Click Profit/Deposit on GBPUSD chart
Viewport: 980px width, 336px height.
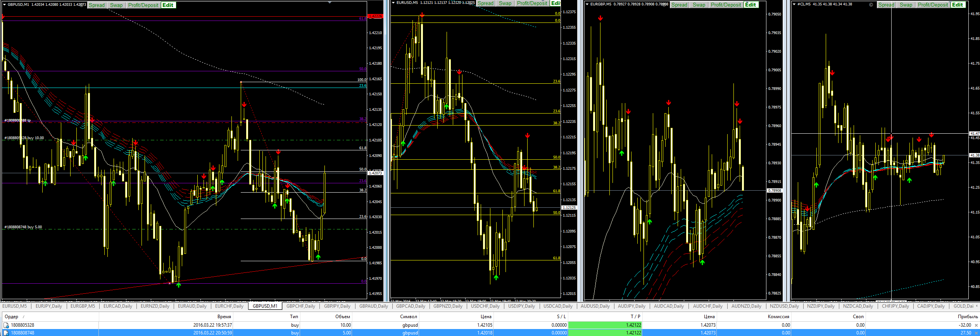[143, 5]
